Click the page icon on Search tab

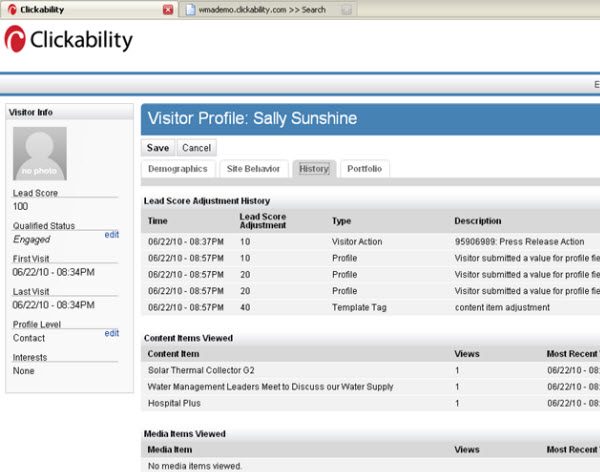pyautogui.click(x=190, y=10)
